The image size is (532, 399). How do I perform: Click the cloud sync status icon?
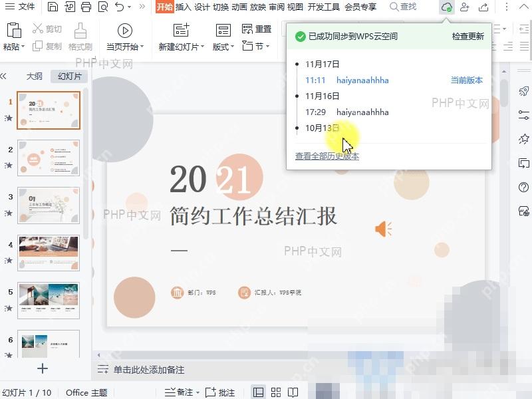coord(446,7)
